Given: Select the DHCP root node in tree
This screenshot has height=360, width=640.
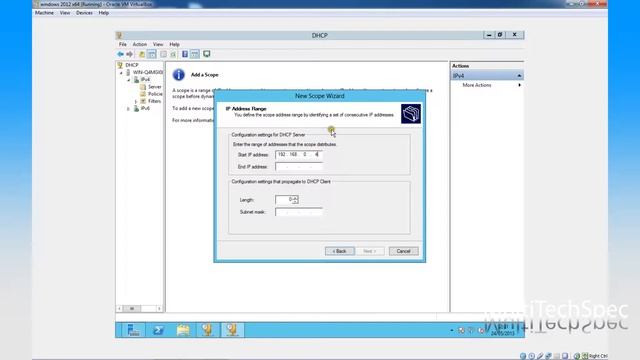Looking at the screenshot, I should [x=131, y=65].
